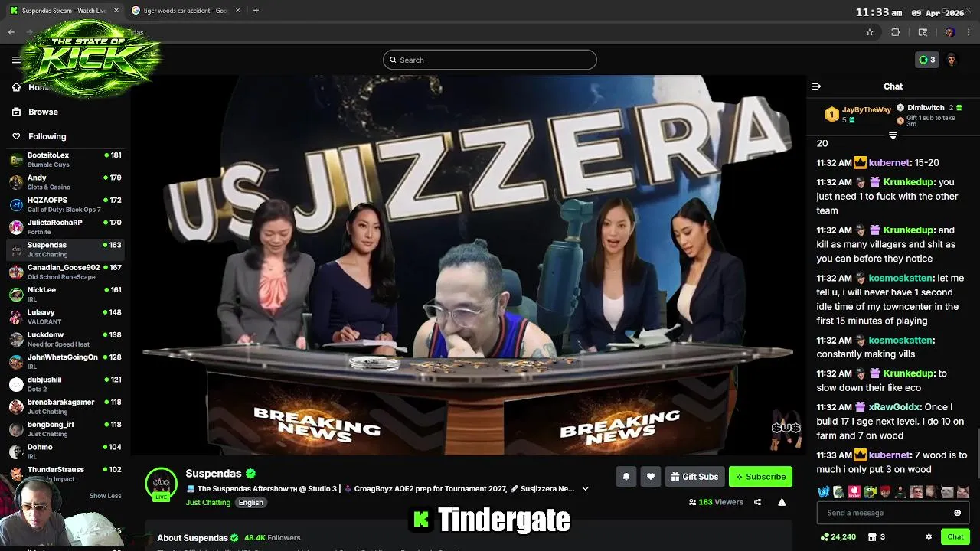The height and width of the screenshot is (551, 980).
Task: Click the Suspendas channel avatar
Action: [x=162, y=483]
